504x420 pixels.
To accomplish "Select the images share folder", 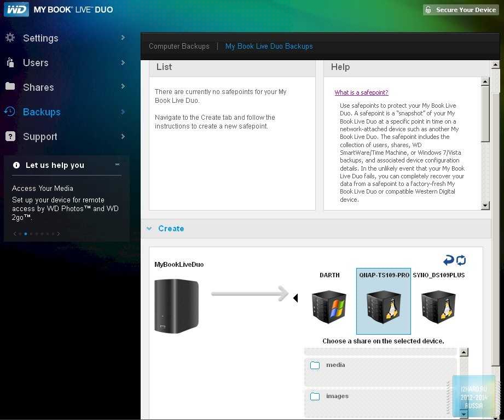I will point(337,396).
